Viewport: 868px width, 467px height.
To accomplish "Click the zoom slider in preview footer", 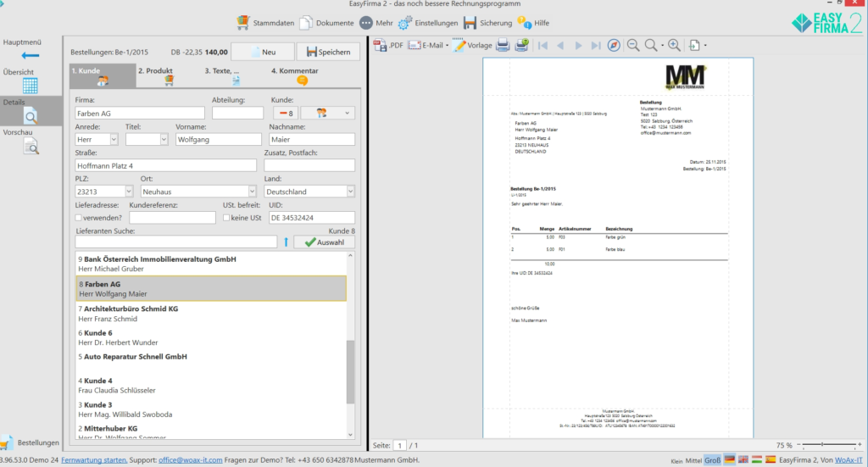I will coord(829,445).
